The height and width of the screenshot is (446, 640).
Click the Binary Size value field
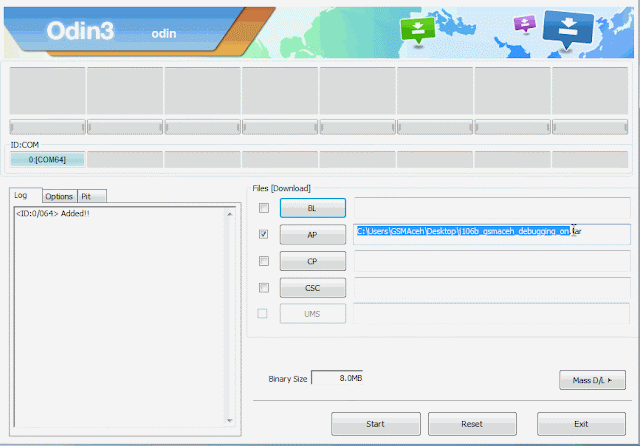coord(337,378)
